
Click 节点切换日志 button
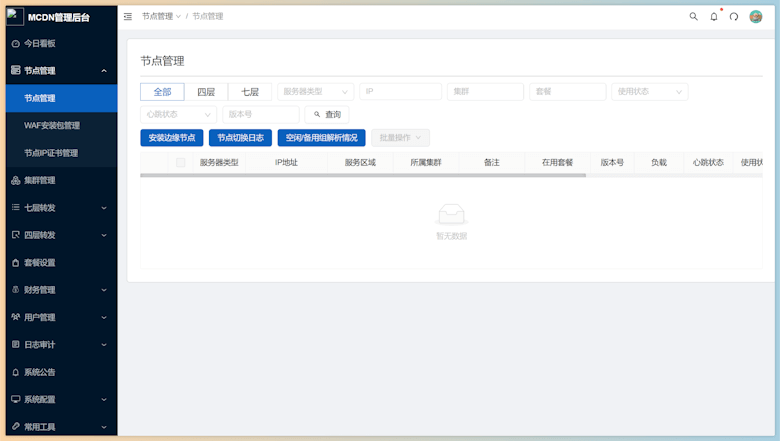pyautogui.click(x=240, y=138)
